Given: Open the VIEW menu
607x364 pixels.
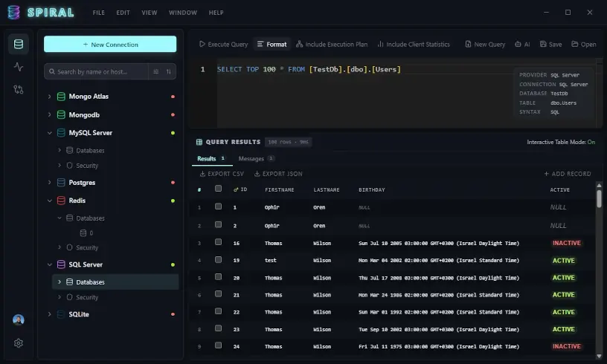Looking at the screenshot, I should [x=150, y=13].
